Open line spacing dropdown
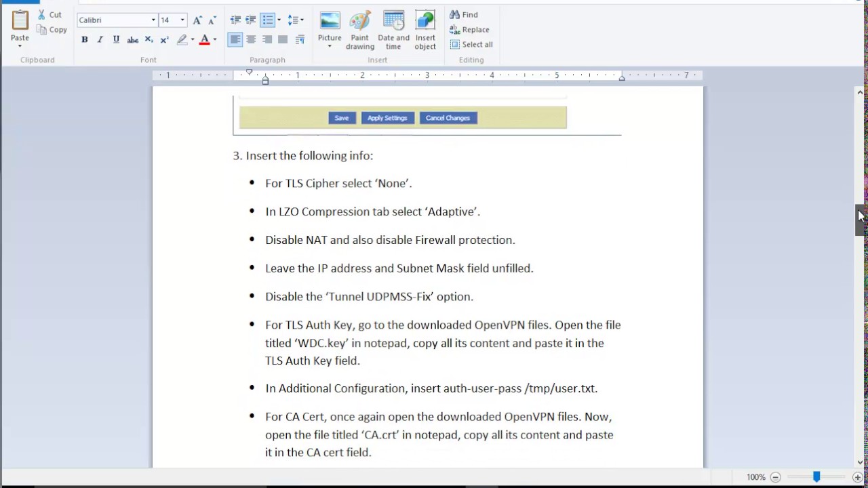Viewport: 868px width, 488px height. pos(296,20)
